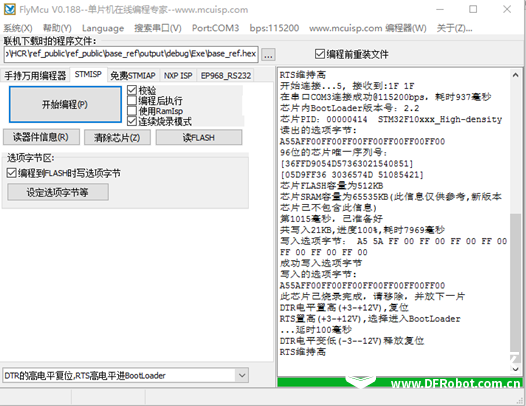This screenshot has width=526, height=406.
Task: Click log line 芯片PID: 00000414
Action: click(x=391, y=119)
